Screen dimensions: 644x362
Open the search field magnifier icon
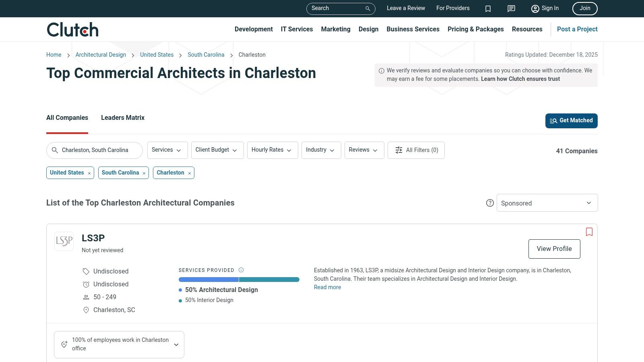click(367, 8)
